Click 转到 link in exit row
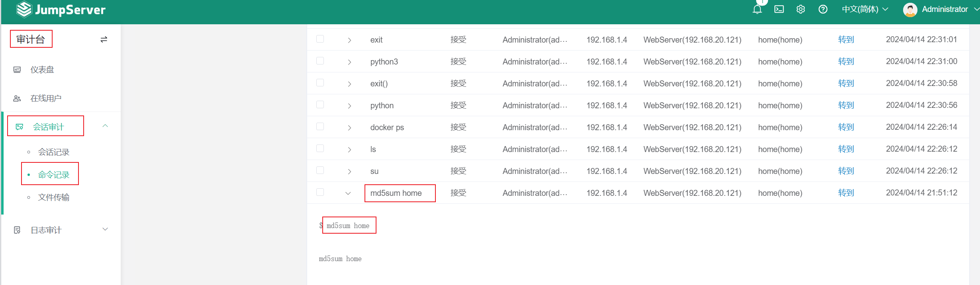The height and width of the screenshot is (285, 980). [x=846, y=40]
